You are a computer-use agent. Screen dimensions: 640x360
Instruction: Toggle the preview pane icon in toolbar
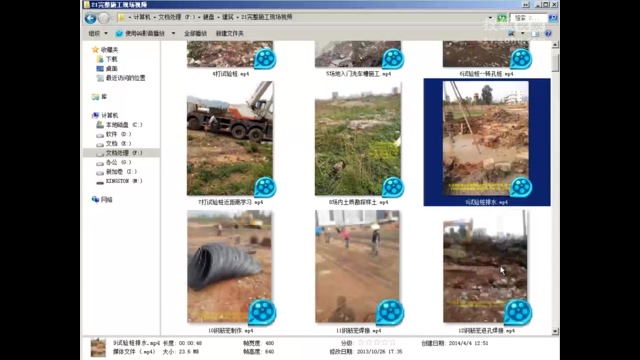536,33
